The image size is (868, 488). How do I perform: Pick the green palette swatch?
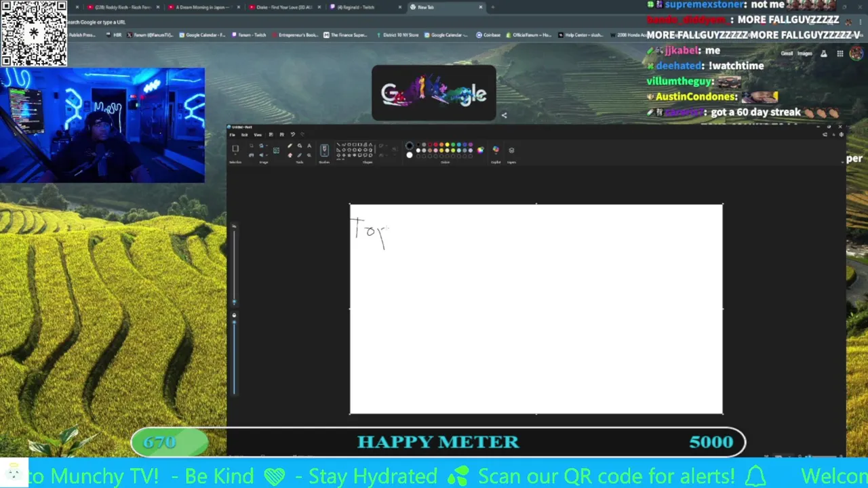[x=453, y=144]
